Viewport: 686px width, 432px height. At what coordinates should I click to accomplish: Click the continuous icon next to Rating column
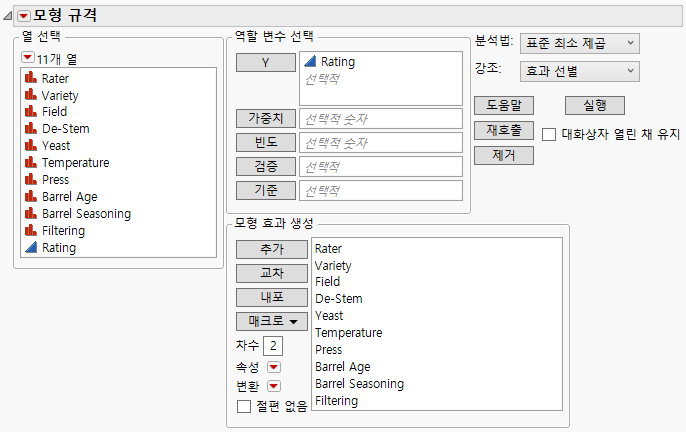click(31, 248)
